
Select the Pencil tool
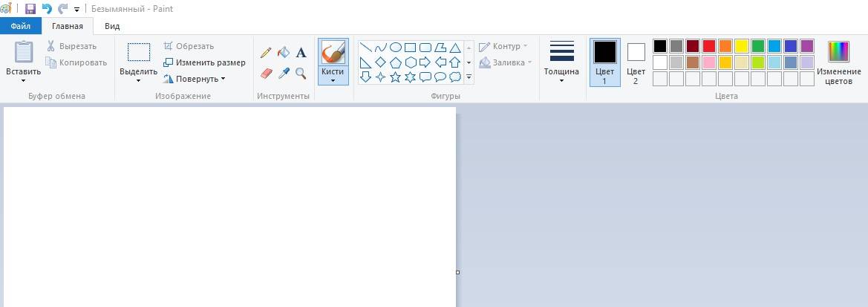(266, 53)
